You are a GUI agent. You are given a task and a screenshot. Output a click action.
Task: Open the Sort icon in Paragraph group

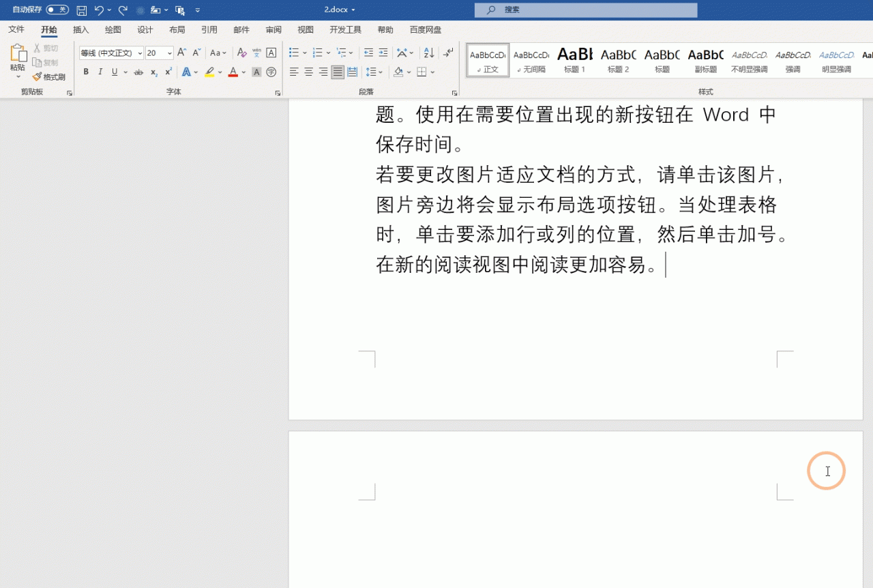[x=428, y=53]
